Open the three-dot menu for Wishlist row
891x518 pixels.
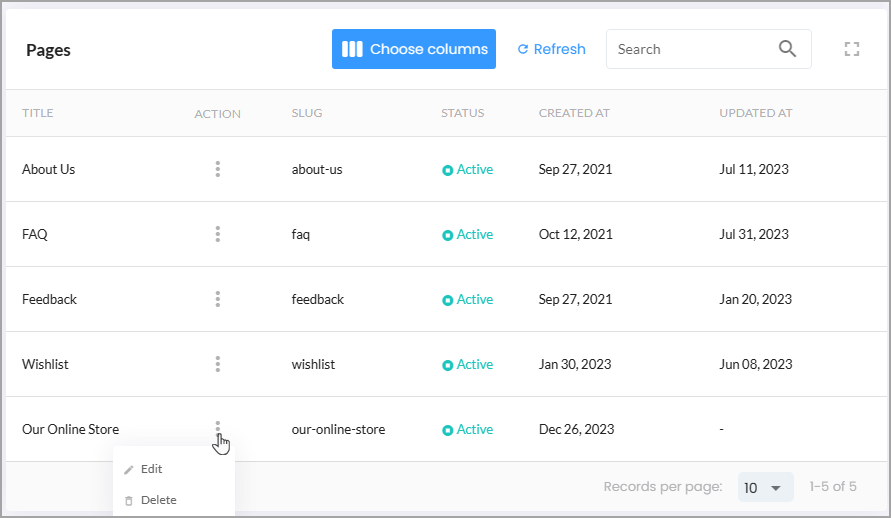coord(218,364)
